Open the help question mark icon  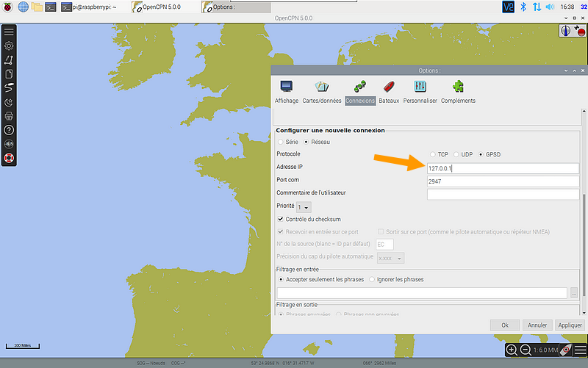(9, 130)
